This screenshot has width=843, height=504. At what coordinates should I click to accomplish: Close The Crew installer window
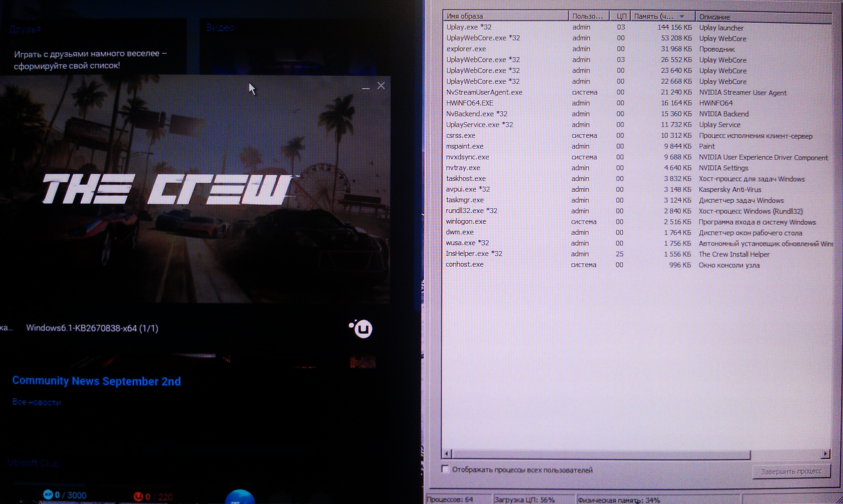click(381, 86)
